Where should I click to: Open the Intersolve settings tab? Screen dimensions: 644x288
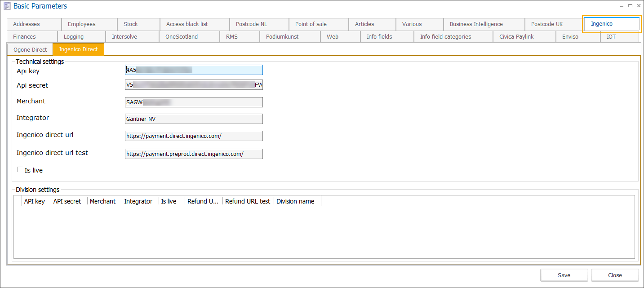click(x=124, y=36)
